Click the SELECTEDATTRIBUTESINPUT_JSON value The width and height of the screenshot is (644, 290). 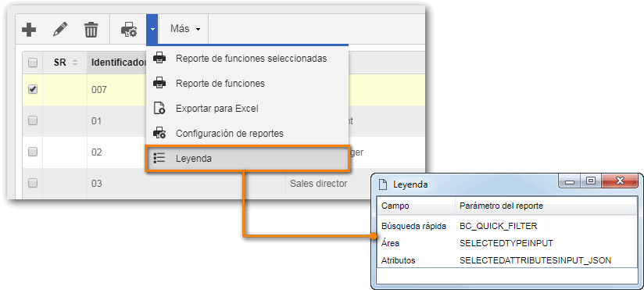click(x=535, y=260)
